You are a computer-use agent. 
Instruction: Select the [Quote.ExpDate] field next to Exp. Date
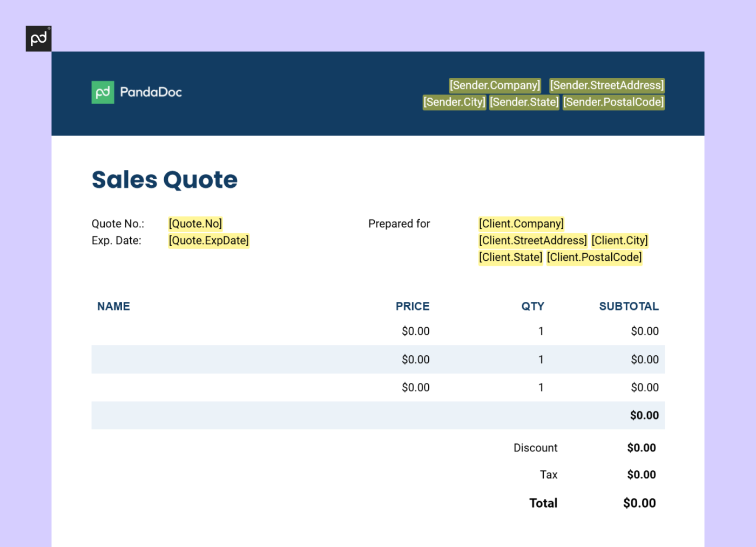point(208,240)
